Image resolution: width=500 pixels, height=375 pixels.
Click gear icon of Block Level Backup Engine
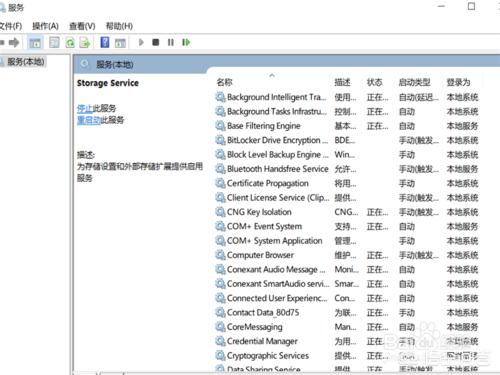(220, 154)
